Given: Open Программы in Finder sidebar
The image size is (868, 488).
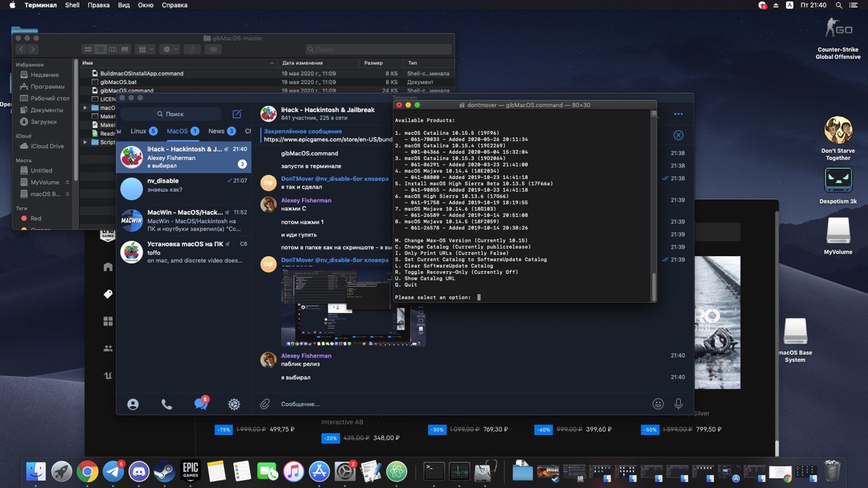Looking at the screenshot, I should [x=47, y=87].
